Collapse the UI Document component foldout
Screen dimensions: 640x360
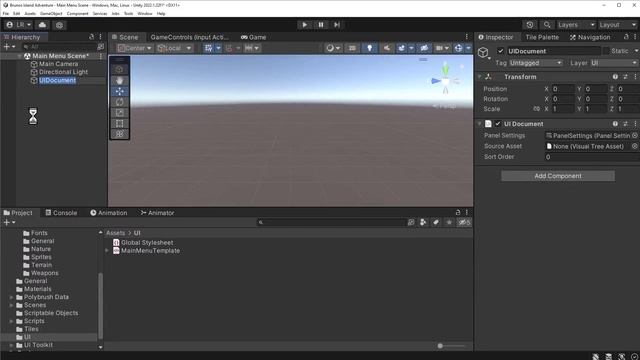480,124
